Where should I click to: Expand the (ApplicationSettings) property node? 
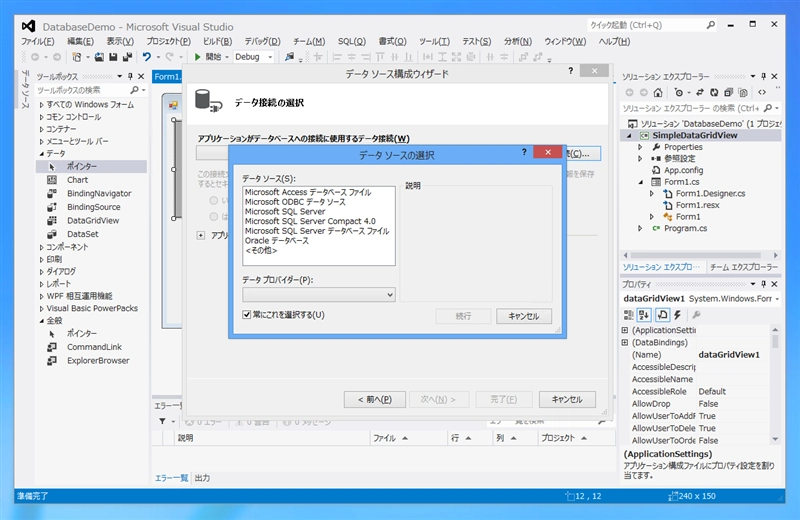coord(625,330)
